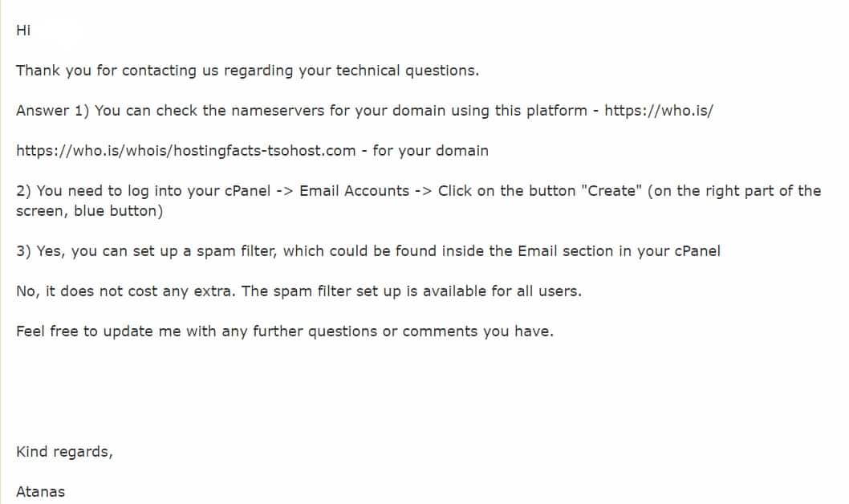Open the https://who.is/ platform URL
Viewport: 849px width, 504px height.
coord(658,111)
